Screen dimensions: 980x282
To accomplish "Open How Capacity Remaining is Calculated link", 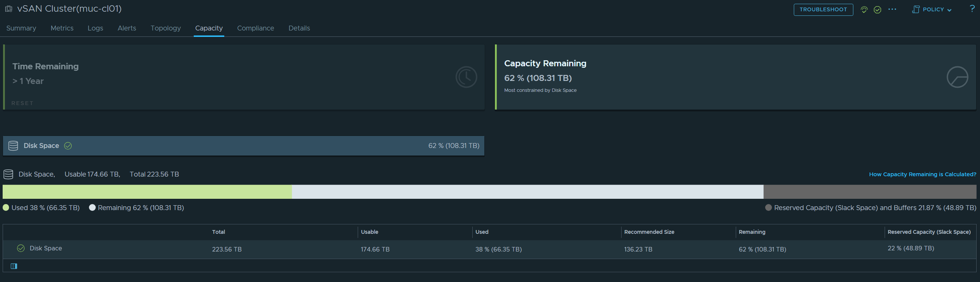I will (x=922, y=174).
